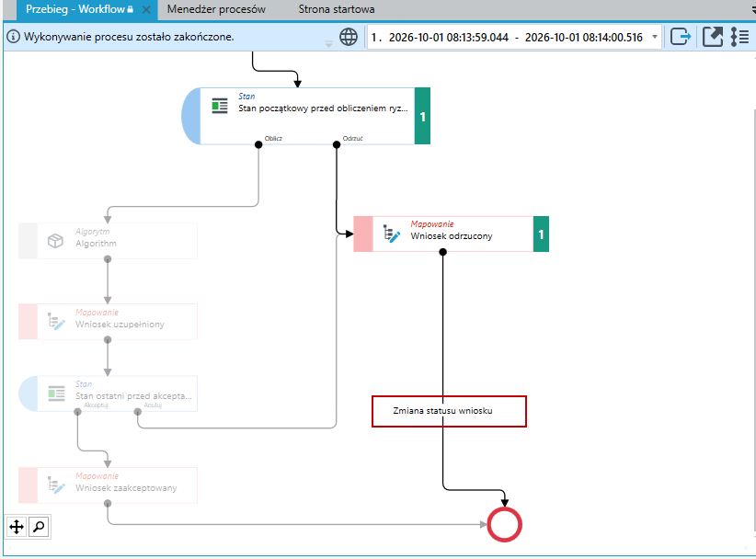Viewport: 756px width, 559px height.
Task: Select the Wniosek zaakceptowany mapping node
Action: tap(108, 485)
